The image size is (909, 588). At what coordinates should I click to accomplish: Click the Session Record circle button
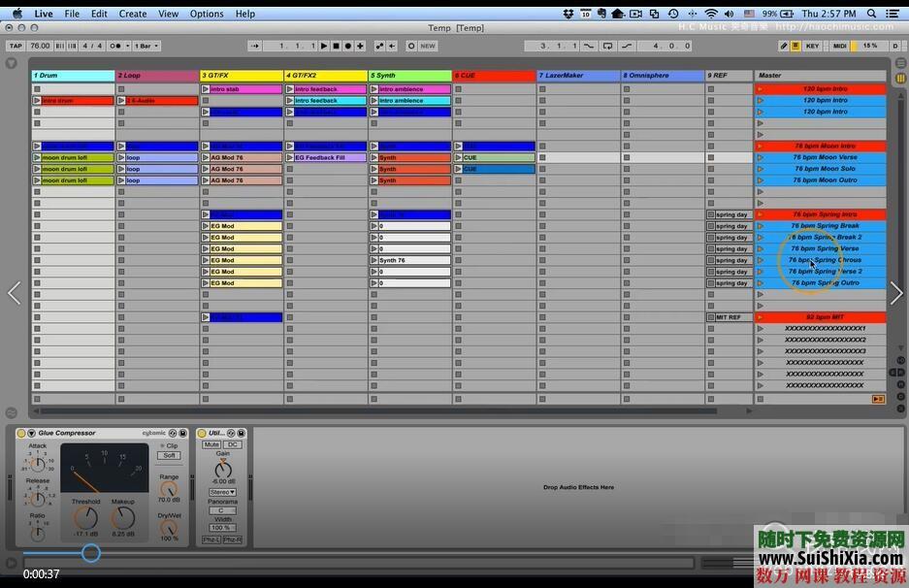(411, 46)
